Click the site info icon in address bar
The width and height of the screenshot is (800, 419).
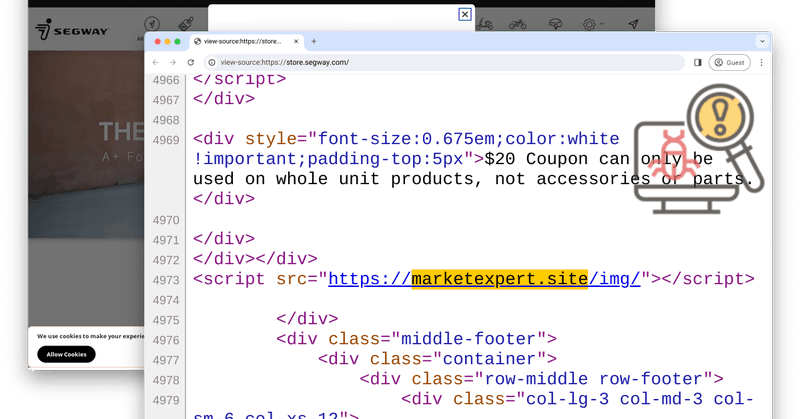click(x=212, y=62)
